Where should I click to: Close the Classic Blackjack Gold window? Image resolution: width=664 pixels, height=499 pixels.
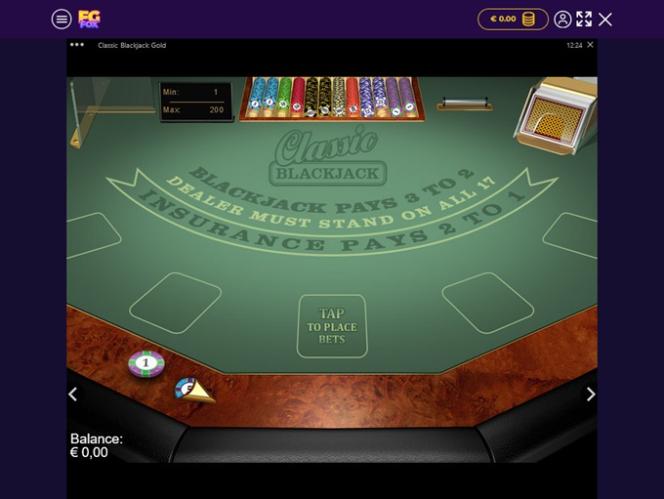pos(590,44)
